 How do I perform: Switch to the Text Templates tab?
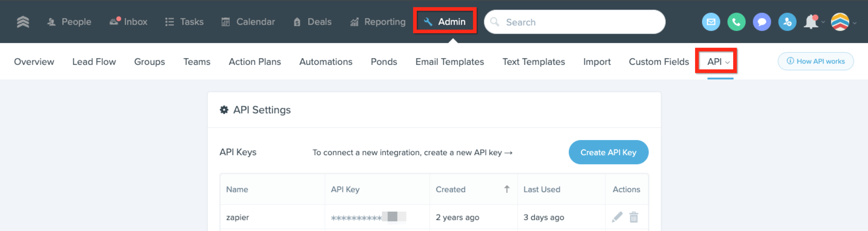[533, 62]
